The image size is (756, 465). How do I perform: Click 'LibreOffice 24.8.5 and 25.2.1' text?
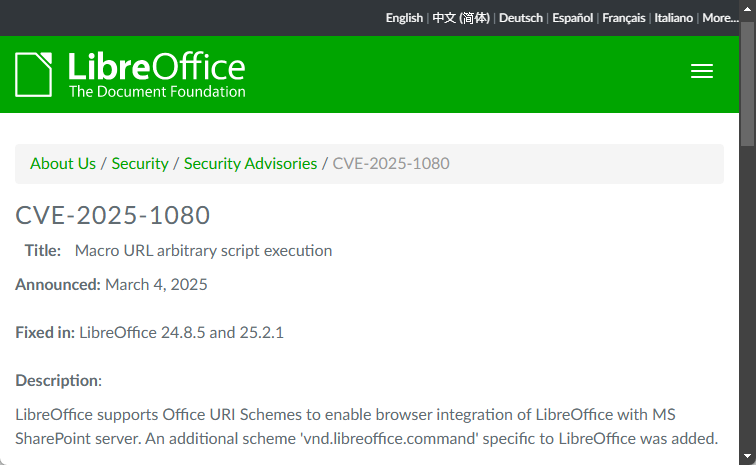[181, 333]
